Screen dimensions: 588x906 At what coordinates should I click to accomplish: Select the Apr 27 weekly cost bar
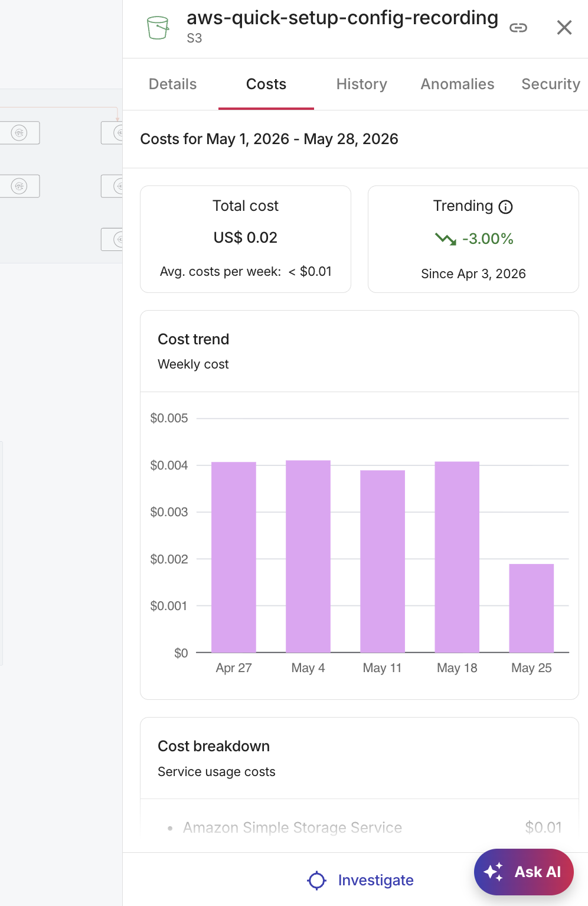234,557
